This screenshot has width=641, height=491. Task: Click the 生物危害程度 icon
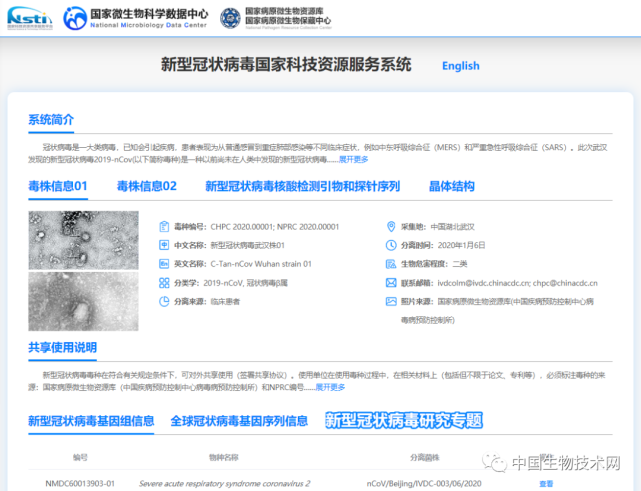391,264
